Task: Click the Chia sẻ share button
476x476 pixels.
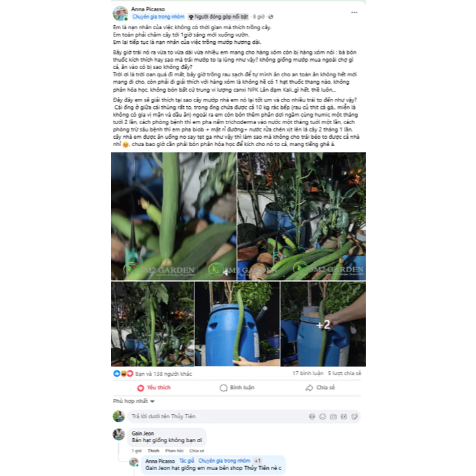Action: (320, 388)
